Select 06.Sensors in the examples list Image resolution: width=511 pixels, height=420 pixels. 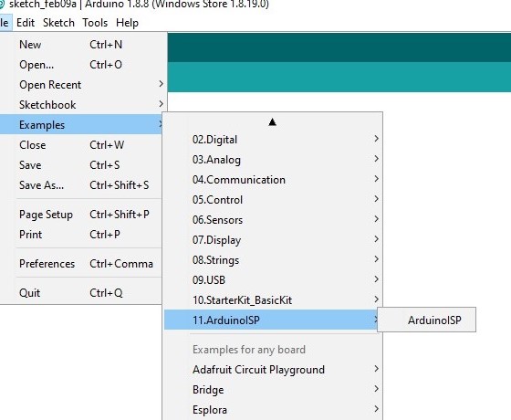click(273, 220)
